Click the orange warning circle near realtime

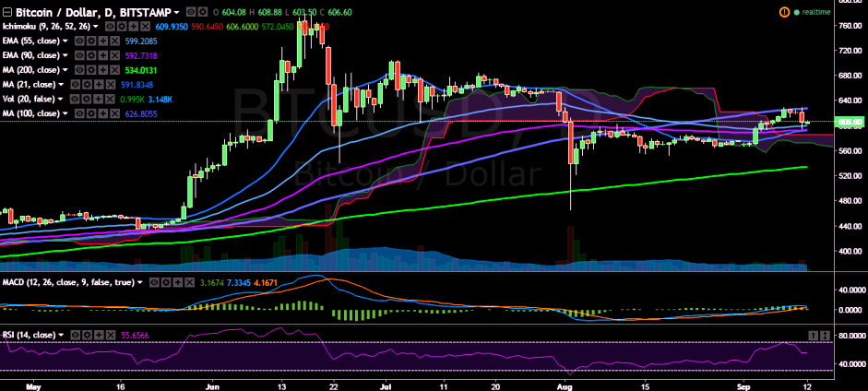tap(784, 12)
